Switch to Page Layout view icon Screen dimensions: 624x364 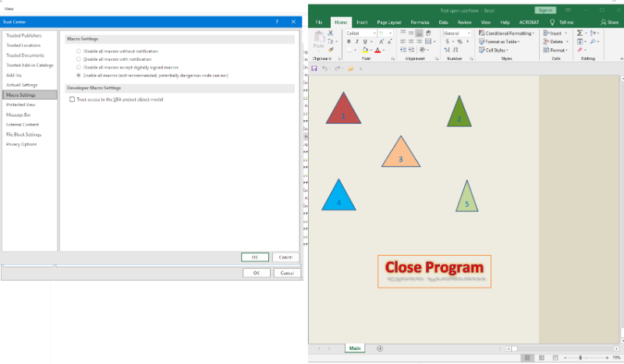[x=541, y=357]
